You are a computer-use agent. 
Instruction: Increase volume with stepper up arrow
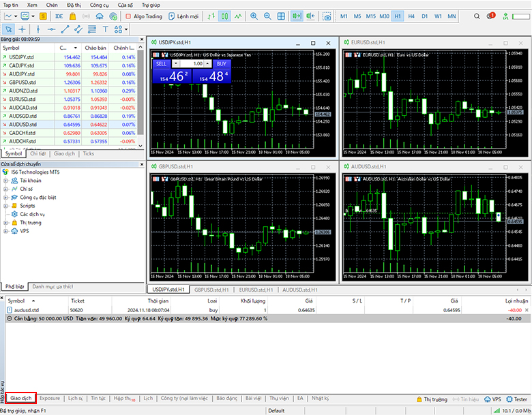[x=207, y=64]
